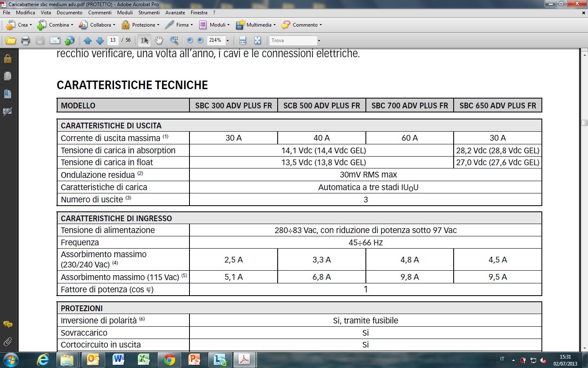The width and height of the screenshot is (588, 368).
Task: Click the Trova search field
Action: pos(293,40)
